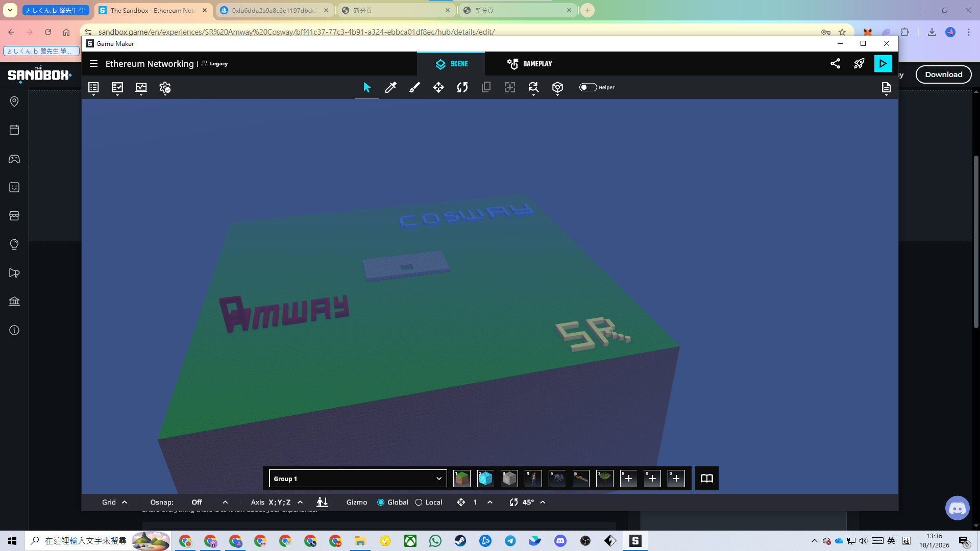Open the 3D cube view tool
The height and width of the screenshot is (551, 980).
557,88
